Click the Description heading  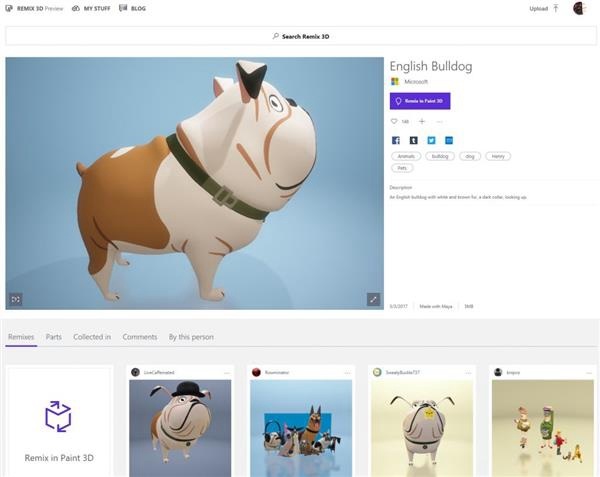coord(401,187)
